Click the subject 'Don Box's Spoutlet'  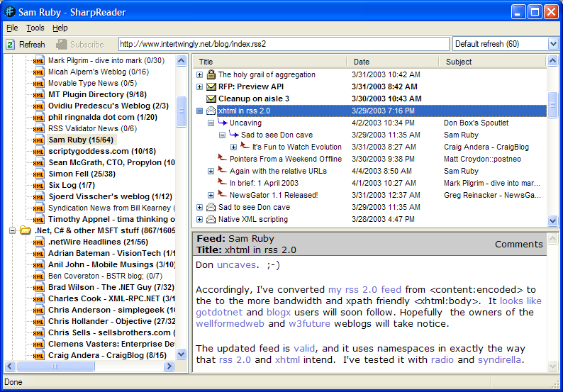tap(476, 123)
